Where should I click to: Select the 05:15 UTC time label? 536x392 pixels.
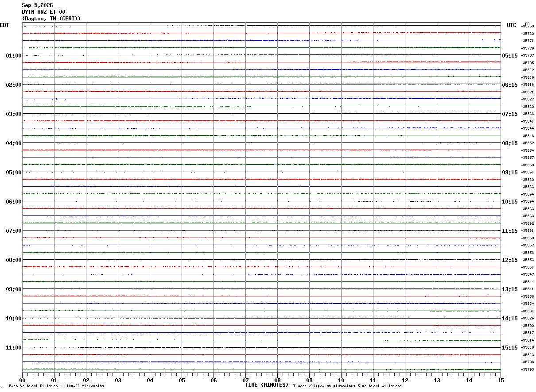click(x=510, y=56)
